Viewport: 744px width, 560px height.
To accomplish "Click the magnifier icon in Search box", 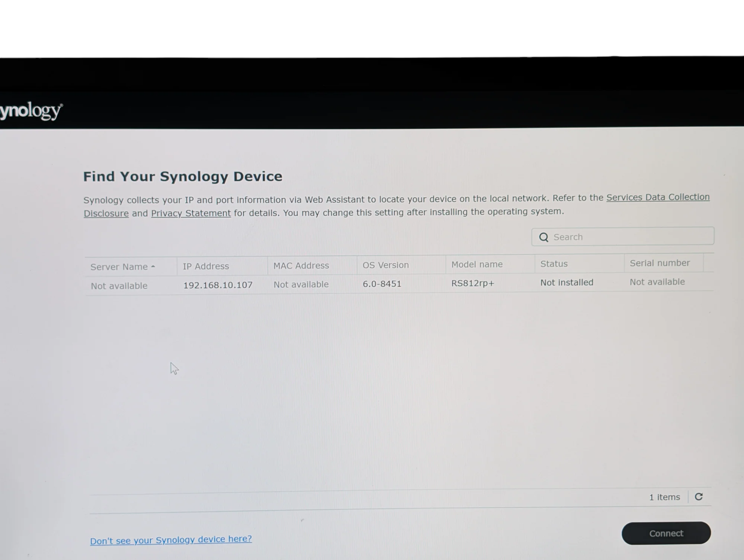I will pos(544,237).
